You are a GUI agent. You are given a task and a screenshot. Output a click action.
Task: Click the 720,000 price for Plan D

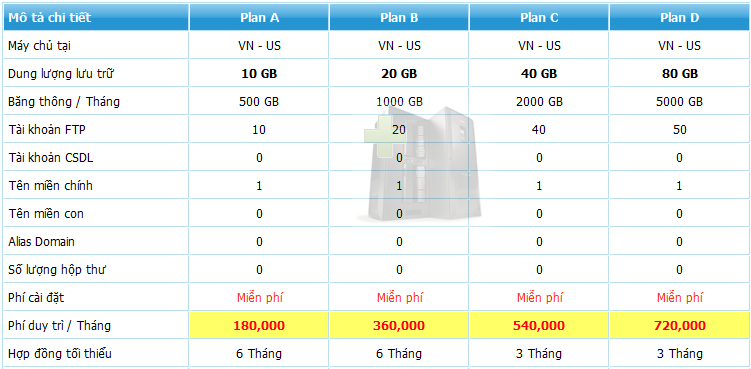pos(679,326)
